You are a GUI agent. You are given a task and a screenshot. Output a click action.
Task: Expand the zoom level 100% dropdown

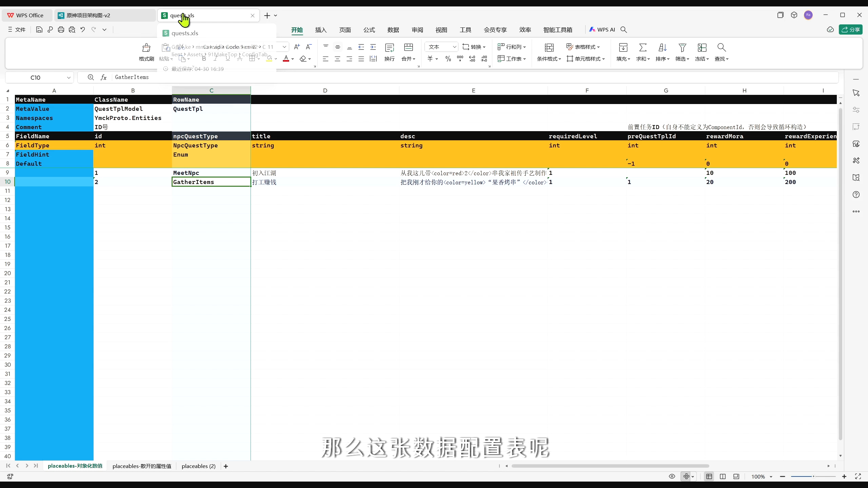(x=771, y=476)
